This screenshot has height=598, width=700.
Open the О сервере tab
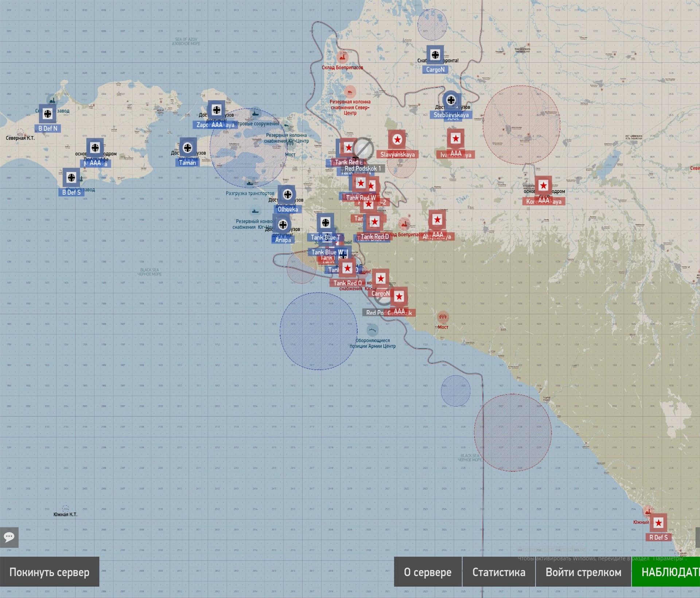[428, 572]
